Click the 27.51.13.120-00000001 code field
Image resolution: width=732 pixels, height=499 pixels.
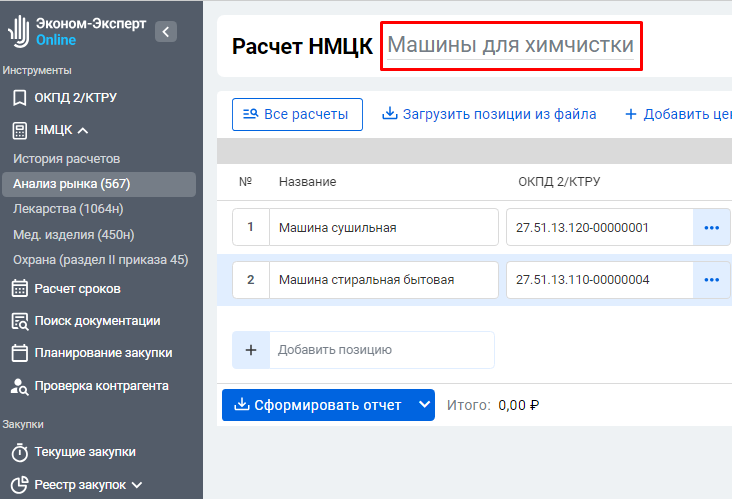(600, 227)
